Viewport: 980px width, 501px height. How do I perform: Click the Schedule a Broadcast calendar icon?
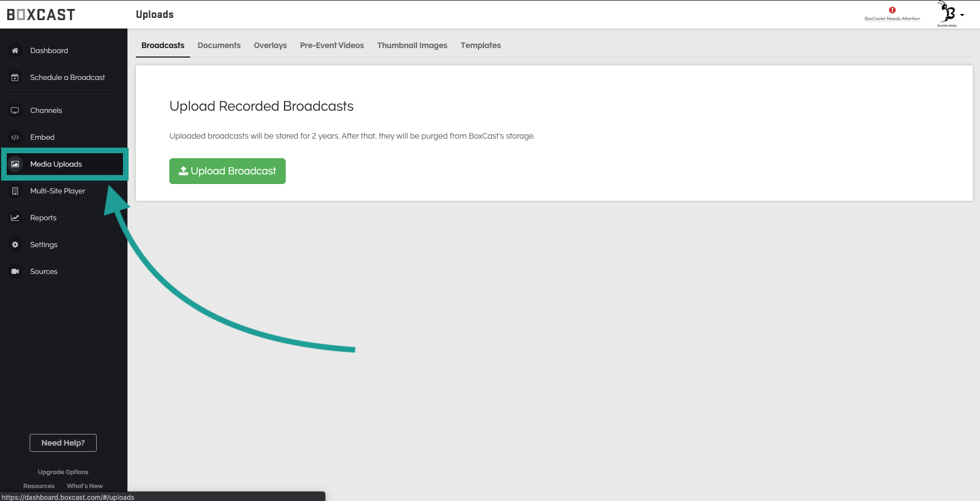point(15,78)
